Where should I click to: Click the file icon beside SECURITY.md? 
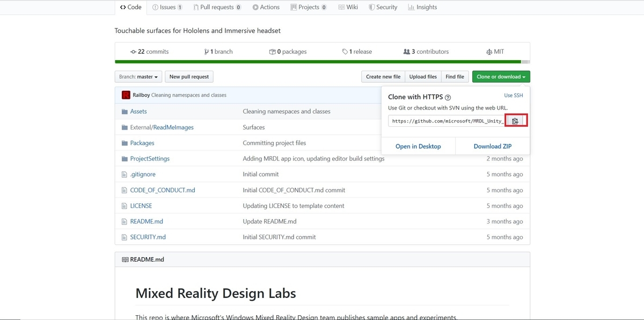coord(125,237)
